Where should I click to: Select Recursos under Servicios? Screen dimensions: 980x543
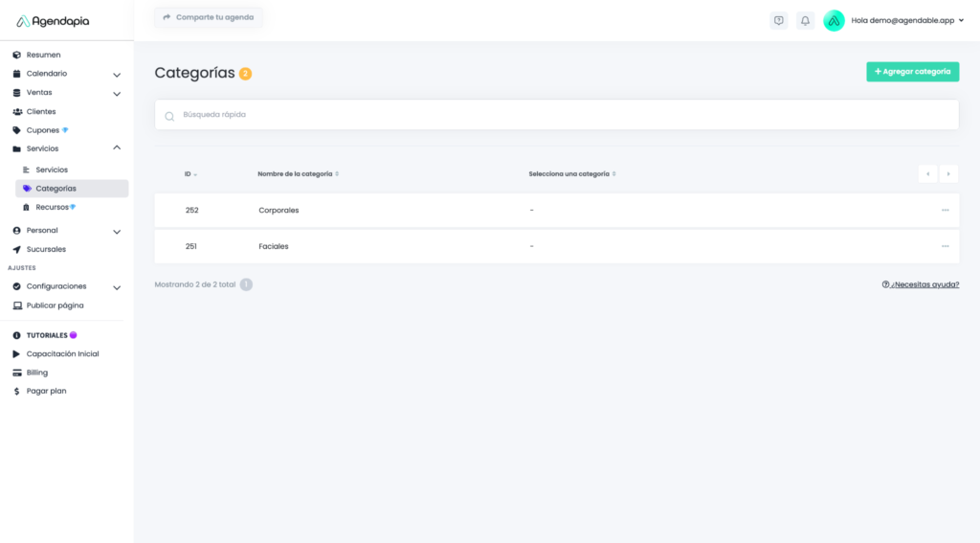(x=53, y=207)
